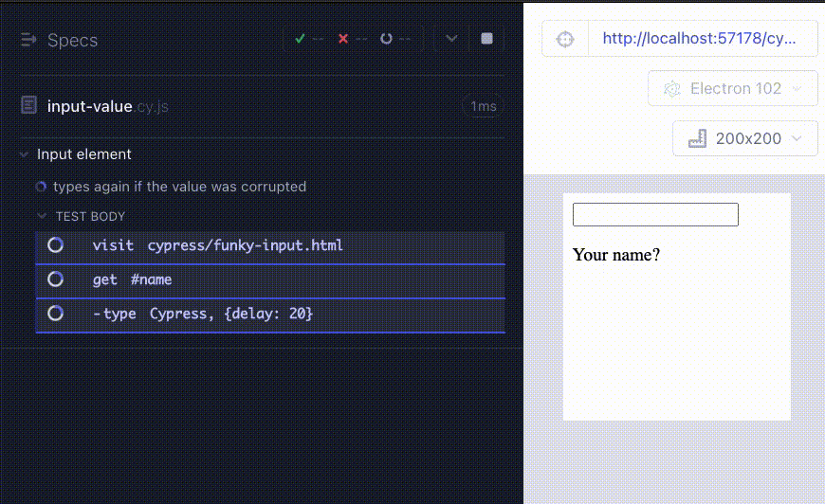Viewport: 825px width, 504px height.
Task: Click the specs list expand icon
Action: click(28, 40)
